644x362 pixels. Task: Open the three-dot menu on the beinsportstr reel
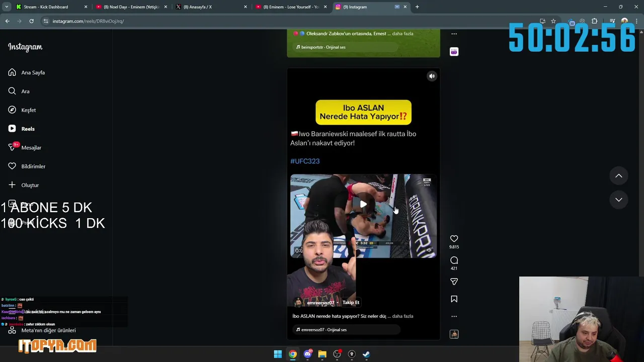(x=454, y=34)
